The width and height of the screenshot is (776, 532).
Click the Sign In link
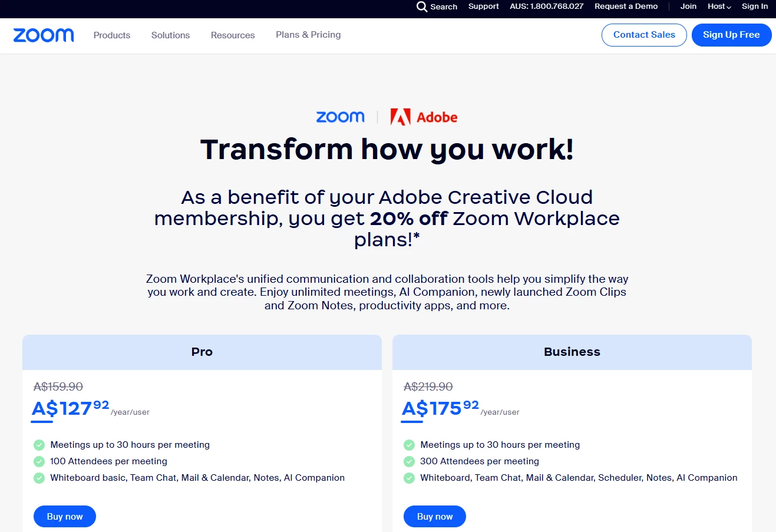[x=755, y=6]
